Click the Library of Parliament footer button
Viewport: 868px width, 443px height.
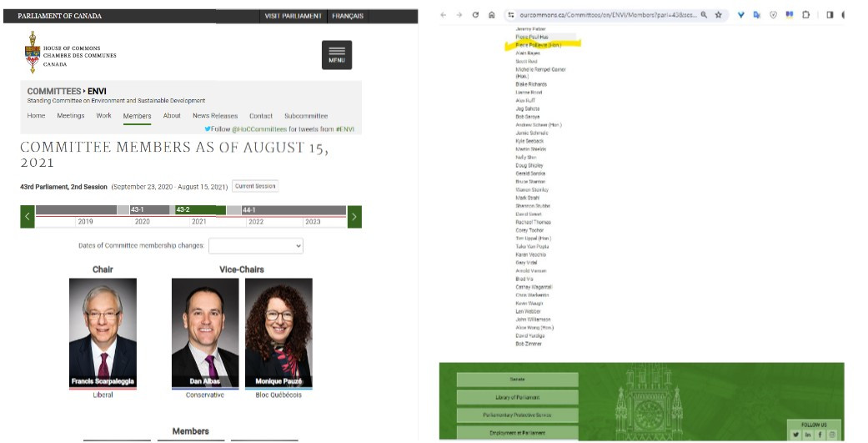coord(517,397)
